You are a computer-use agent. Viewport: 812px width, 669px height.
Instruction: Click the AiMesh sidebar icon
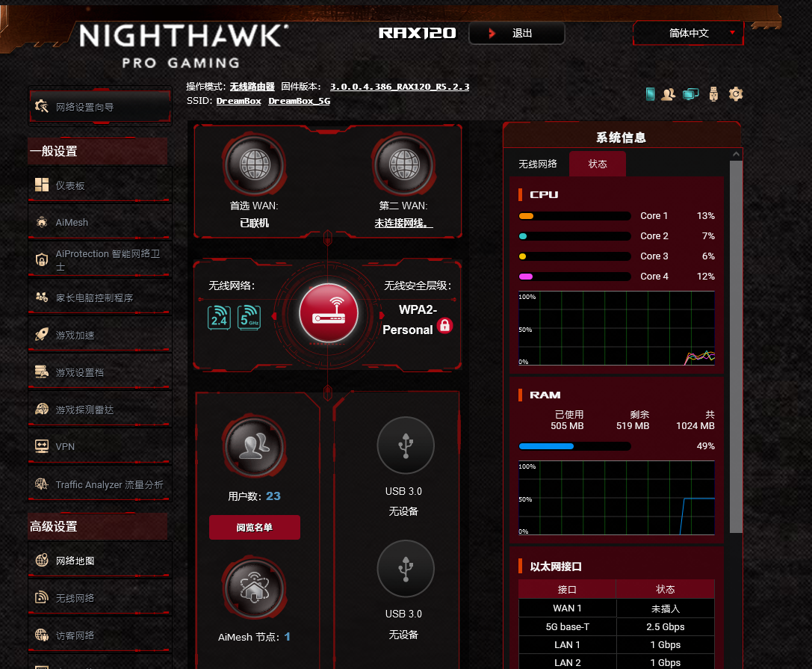41,222
